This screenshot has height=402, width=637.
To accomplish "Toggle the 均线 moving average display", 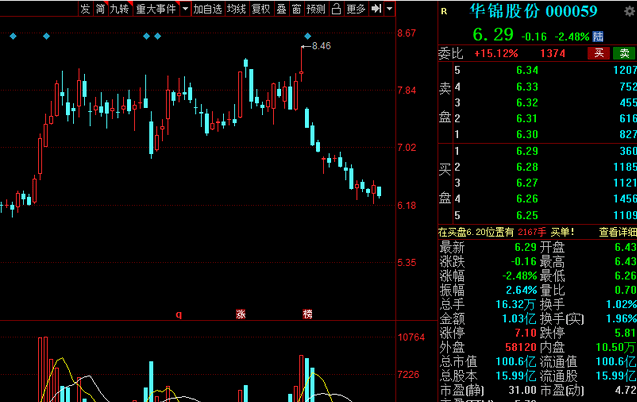I will click(236, 9).
